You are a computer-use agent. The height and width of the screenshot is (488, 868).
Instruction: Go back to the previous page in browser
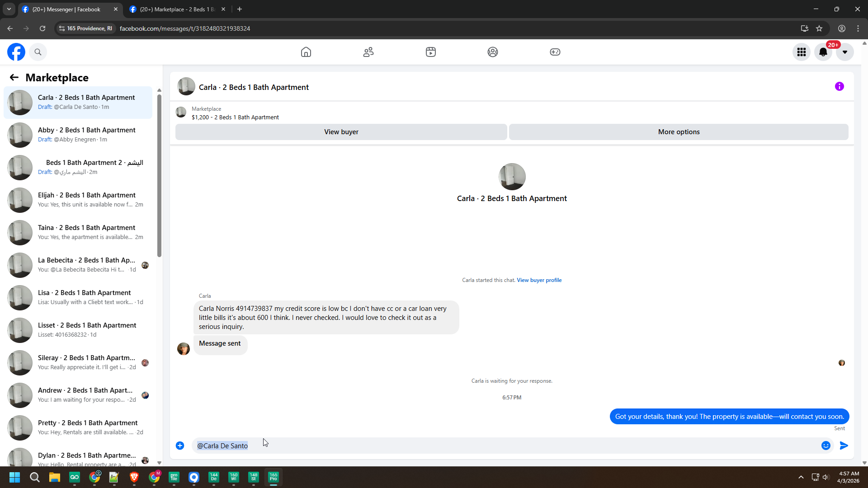(x=10, y=28)
